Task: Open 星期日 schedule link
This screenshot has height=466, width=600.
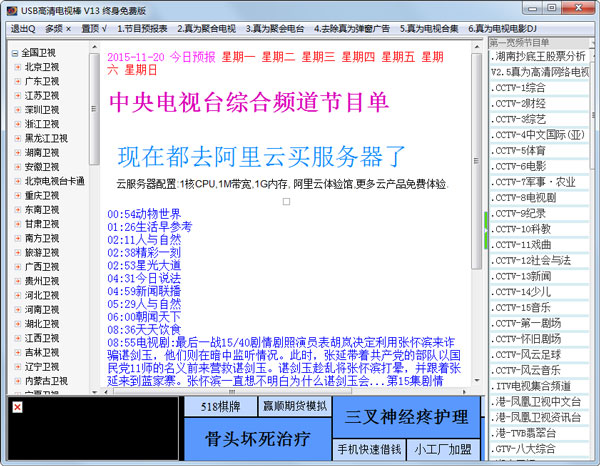Action: (x=141, y=70)
